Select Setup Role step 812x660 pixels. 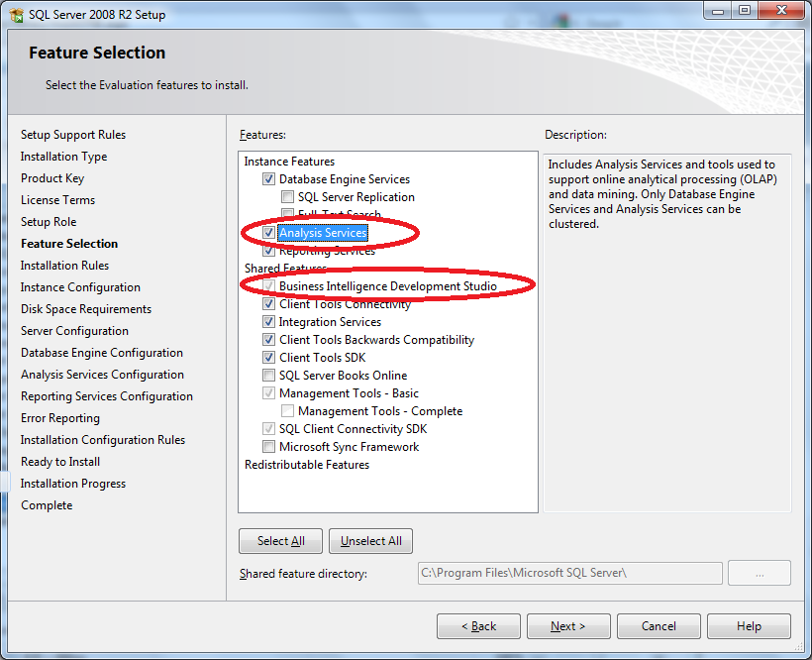coord(49,222)
